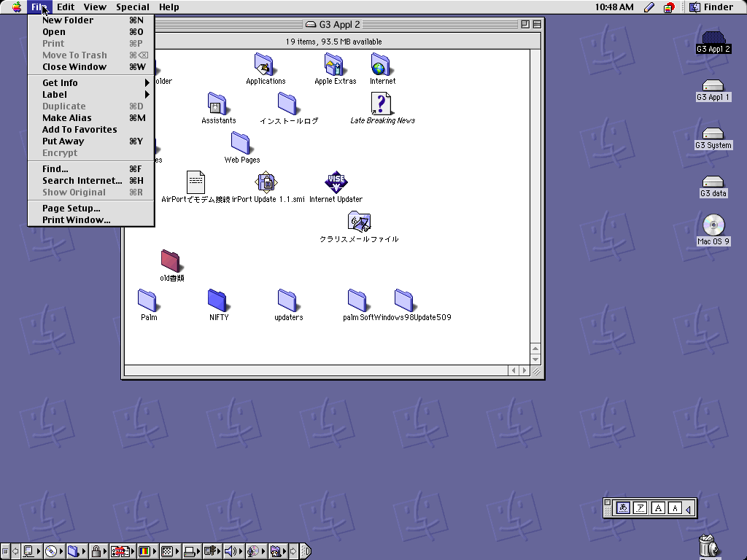Image resolution: width=747 pixels, height=560 pixels.
Task: Open the pencil input method menu
Action: (649, 7)
